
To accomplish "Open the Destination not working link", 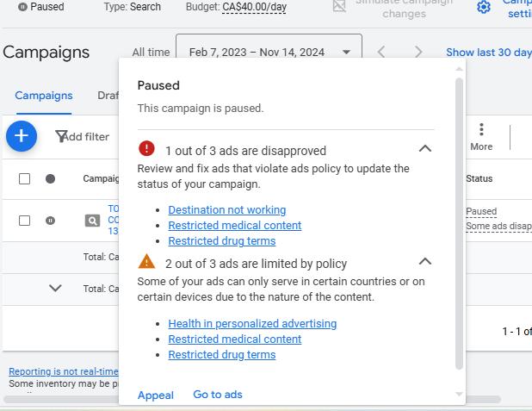I will pos(227,210).
